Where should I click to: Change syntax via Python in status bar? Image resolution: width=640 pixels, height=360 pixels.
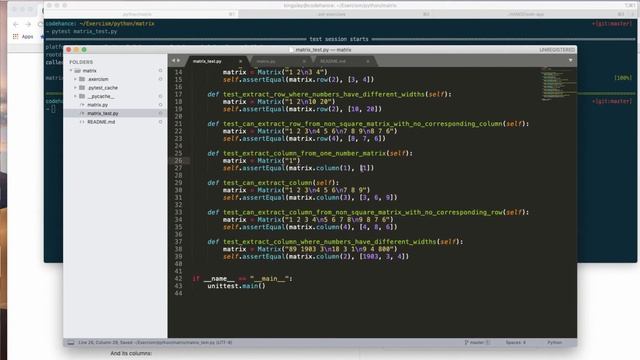click(x=554, y=343)
